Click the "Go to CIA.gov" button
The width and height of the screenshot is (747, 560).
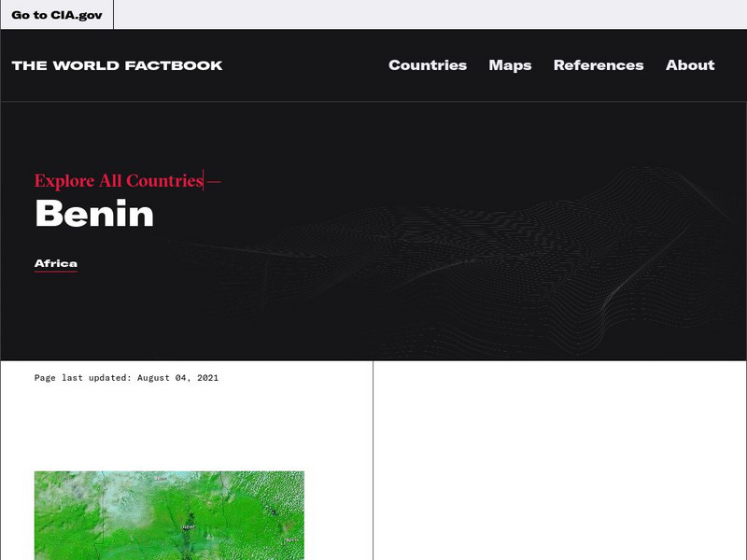click(56, 14)
